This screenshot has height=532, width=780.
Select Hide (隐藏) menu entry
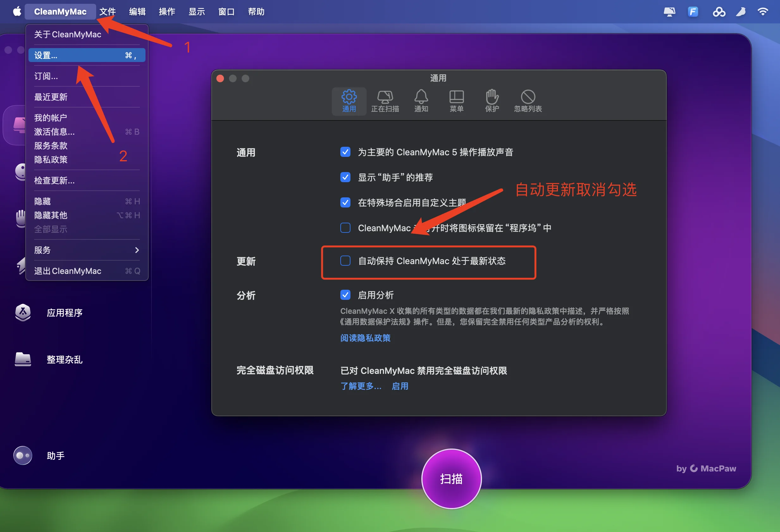tap(87, 201)
